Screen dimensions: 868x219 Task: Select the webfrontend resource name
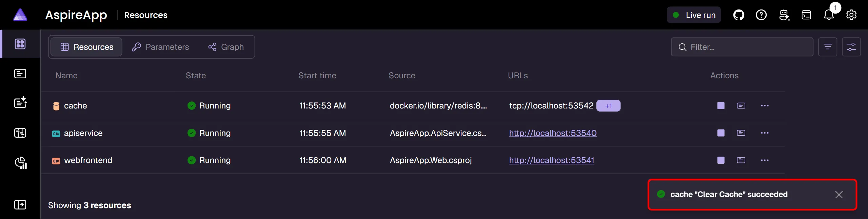tap(88, 160)
